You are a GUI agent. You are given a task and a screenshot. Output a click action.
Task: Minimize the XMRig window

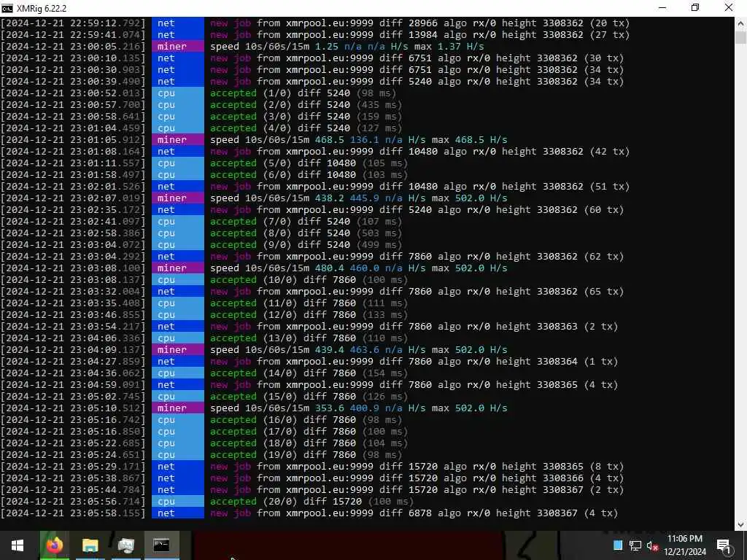662,8
